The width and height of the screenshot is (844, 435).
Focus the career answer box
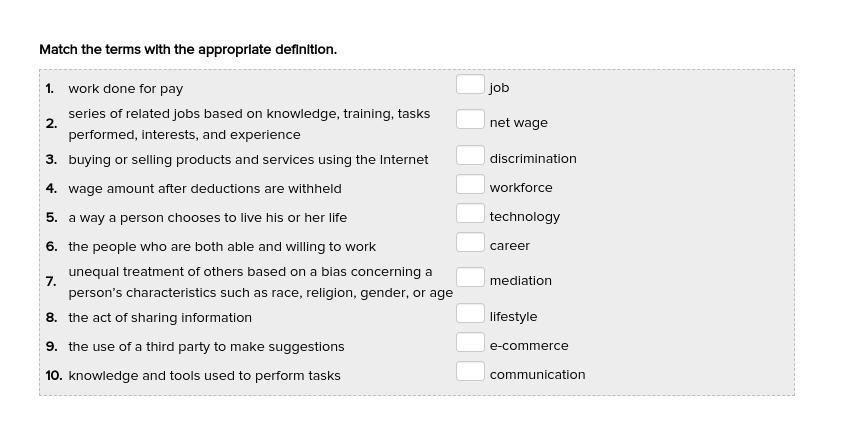coord(470,242)
